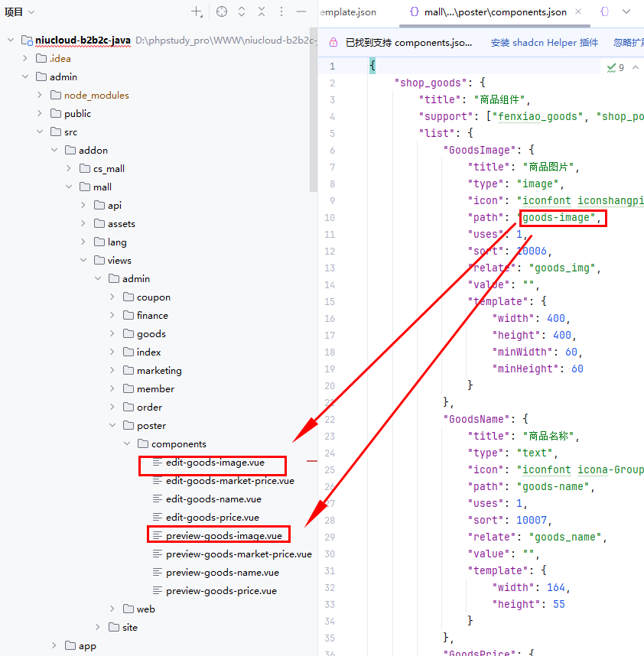The width and height of the screenshot is (644, 656).
Task: Select preview-goods-price.vue in project tree
Action: (x=221, y=591)
